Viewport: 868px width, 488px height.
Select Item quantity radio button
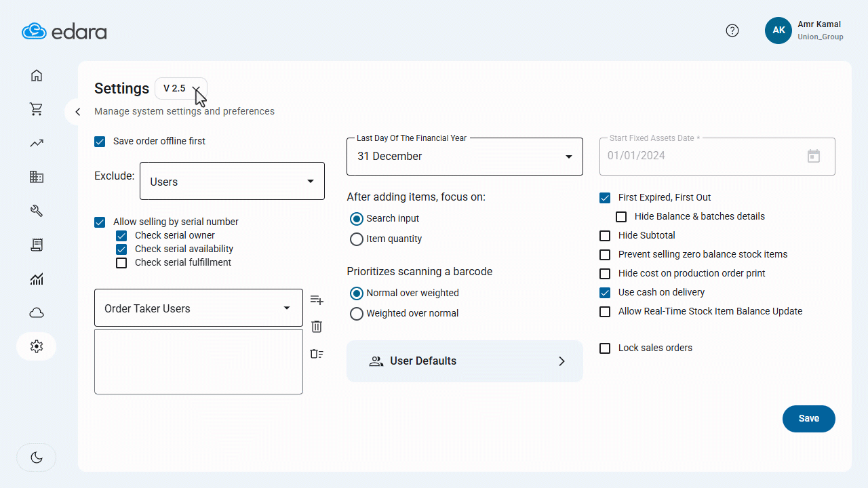357,239
